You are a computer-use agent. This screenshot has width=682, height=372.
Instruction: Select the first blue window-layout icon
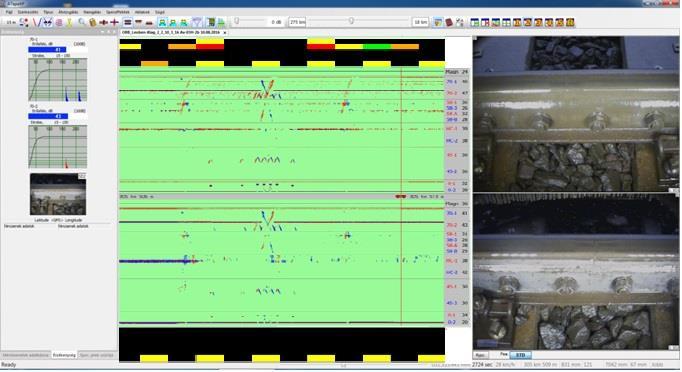[x=475, y=22]
